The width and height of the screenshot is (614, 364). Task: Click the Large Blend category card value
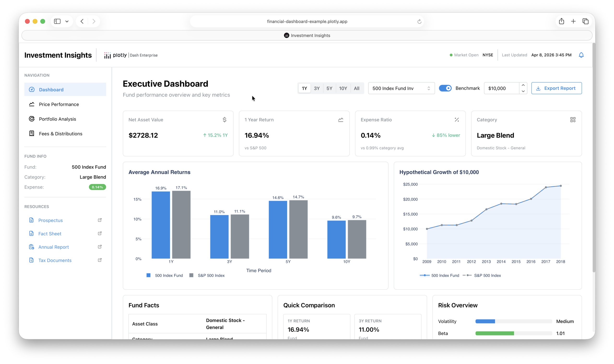(x=495, y=135)
